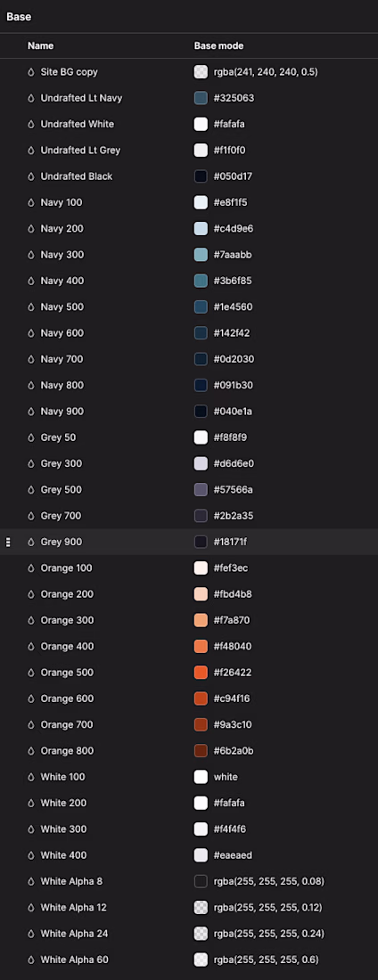Select the Base collection title
The width and height of the screenshot is (378, 980).
point(19,17)
